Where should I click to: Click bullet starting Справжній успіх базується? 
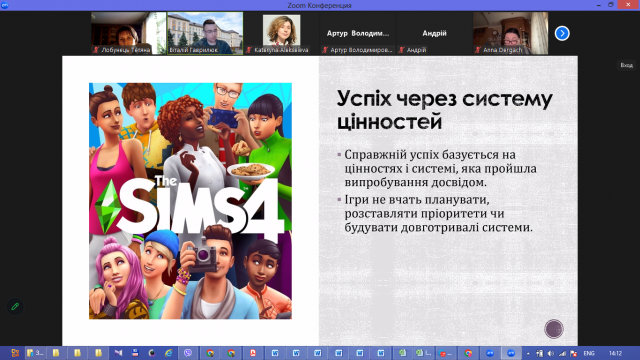440,168
